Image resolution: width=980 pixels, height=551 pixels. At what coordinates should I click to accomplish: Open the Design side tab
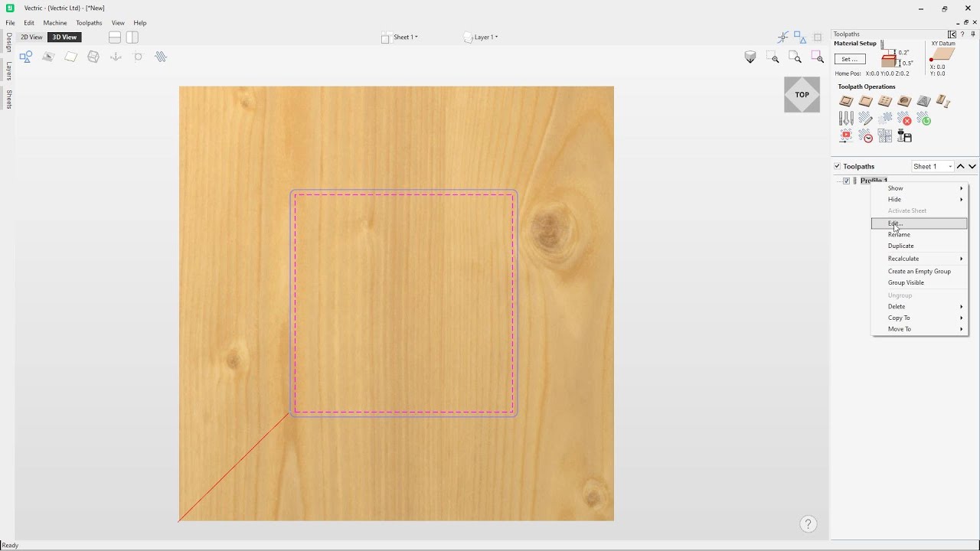8,42
